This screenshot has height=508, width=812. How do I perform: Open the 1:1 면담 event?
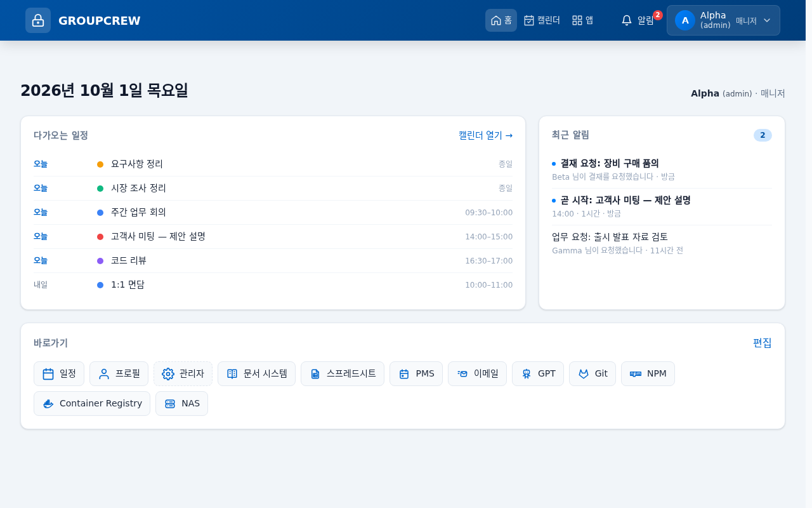pyautogui.click(x=273, y=284)
